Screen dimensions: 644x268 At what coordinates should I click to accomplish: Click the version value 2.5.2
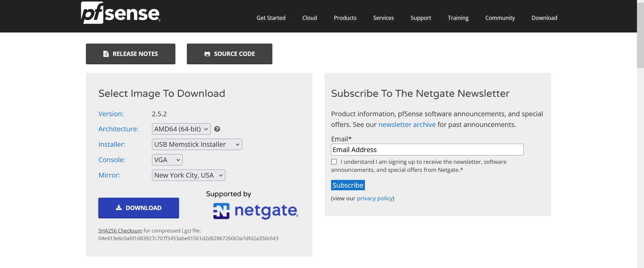tap(159, 114)
